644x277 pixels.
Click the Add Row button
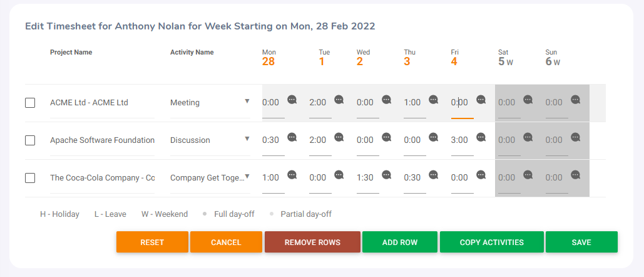pos(400,242)
